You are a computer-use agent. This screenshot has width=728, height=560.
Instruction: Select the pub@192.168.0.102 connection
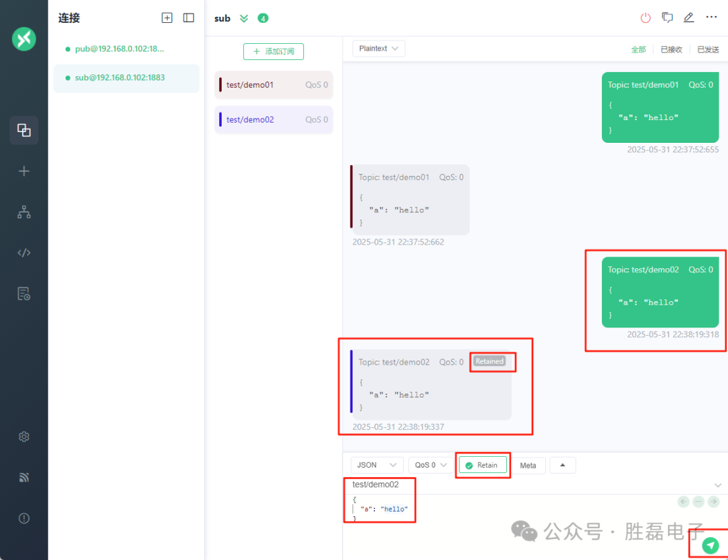[x=126, y=49]
